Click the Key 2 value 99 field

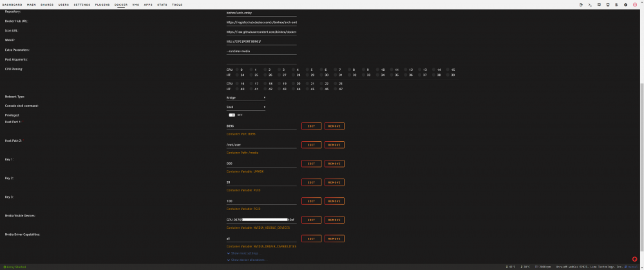tap(261, 182)
